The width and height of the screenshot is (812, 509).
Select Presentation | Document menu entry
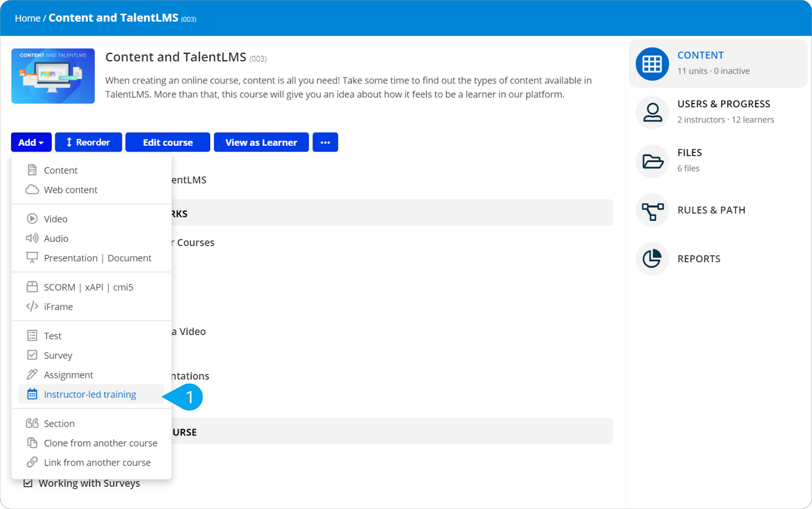tap(91, 258)
